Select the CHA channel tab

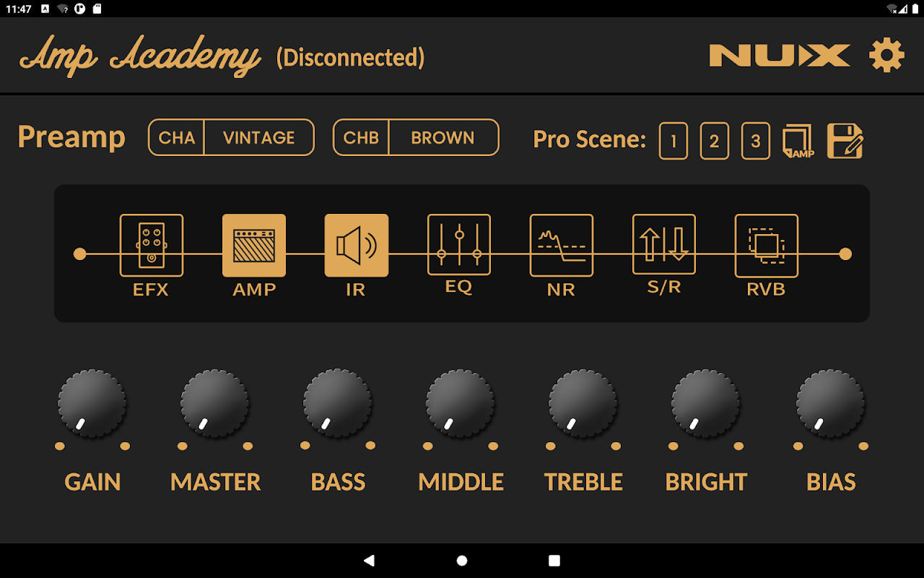[x=177, y=137]
